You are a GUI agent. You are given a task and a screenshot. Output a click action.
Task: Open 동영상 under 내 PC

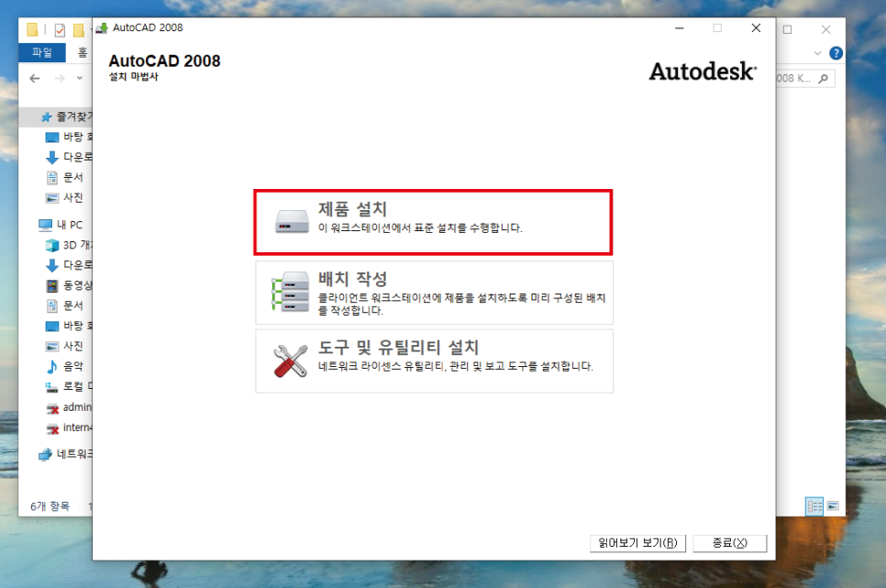pyautogui.click(x=69, y=285)
